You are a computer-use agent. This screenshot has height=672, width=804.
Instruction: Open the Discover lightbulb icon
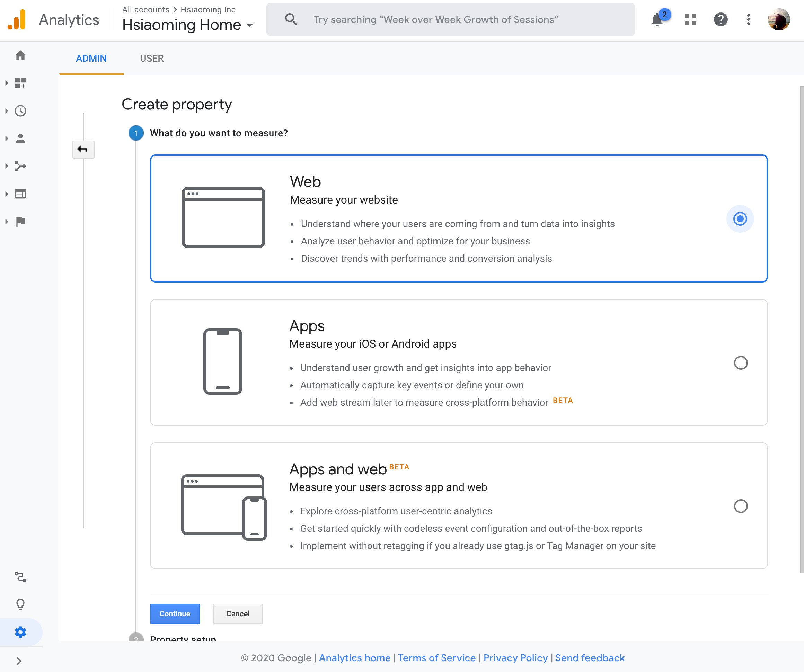tap(20, 604)
